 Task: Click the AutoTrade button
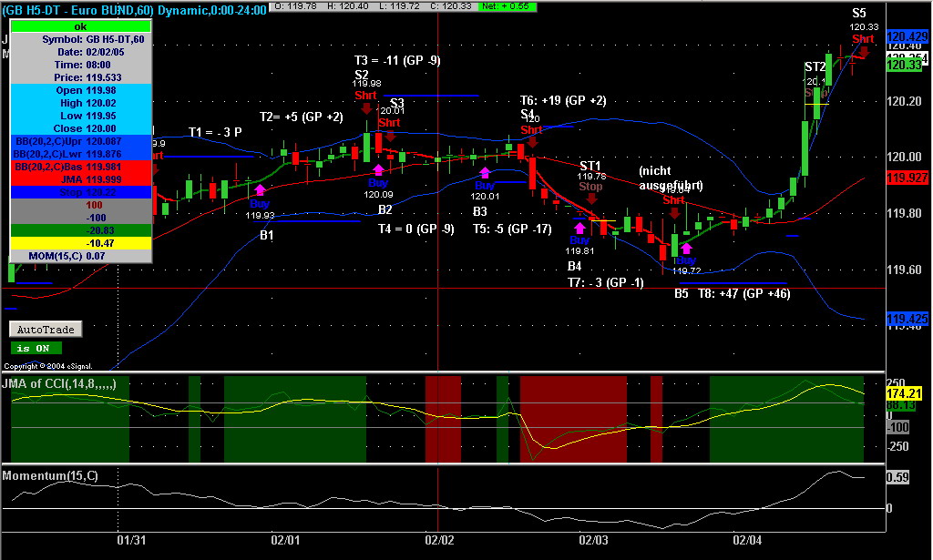pyautogui.click(x=46, y=330)
